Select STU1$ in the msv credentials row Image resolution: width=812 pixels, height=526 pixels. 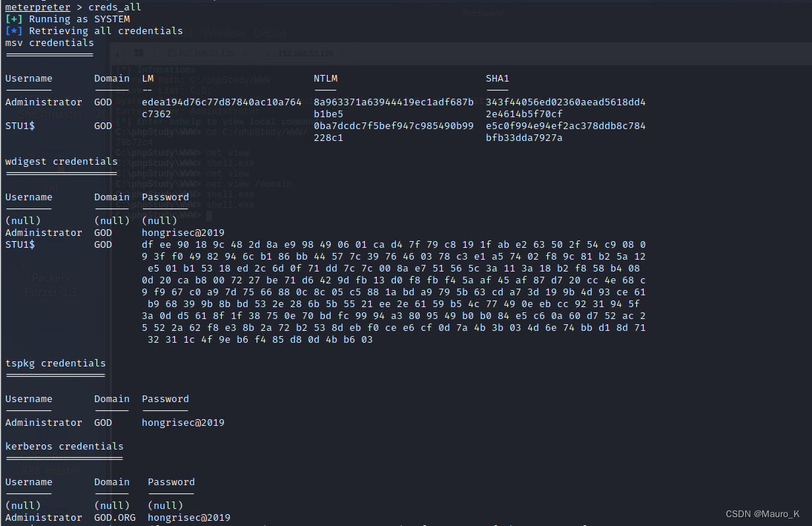pyautogui.click(x=20, y=126)
